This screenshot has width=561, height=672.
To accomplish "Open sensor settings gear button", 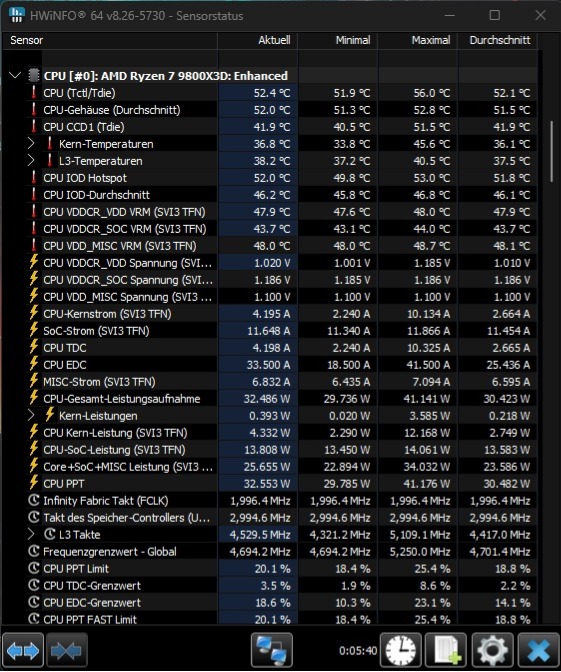I will pos(492,651).
